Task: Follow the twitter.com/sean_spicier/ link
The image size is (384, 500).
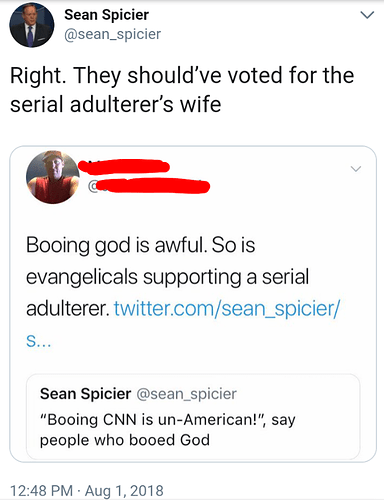Action: click(227, 309)
